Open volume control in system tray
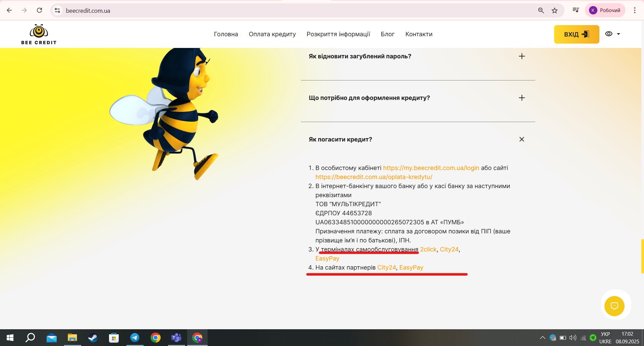 (573, 338)
